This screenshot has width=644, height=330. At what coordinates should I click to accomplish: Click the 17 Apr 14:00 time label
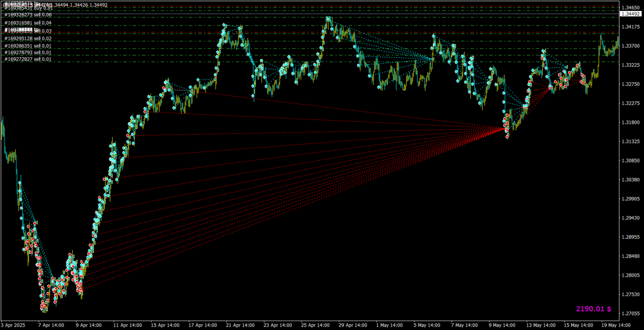[203, 326]
